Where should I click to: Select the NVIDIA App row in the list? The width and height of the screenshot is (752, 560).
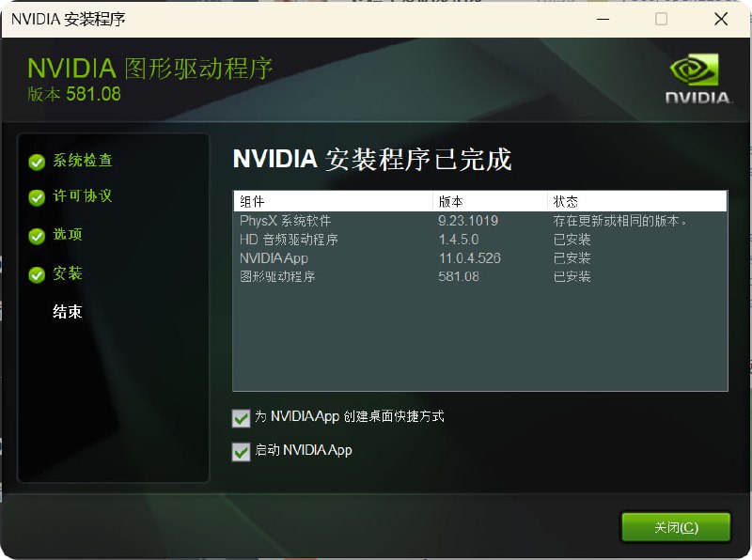point(376,258)
